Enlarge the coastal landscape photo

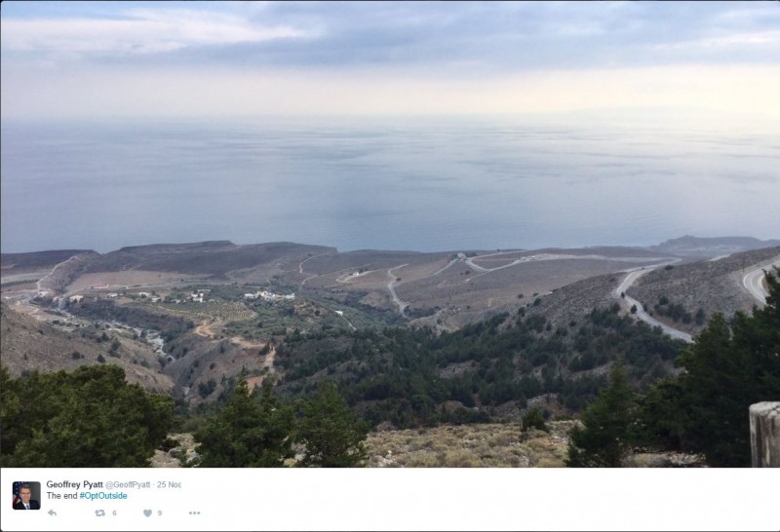390,234
